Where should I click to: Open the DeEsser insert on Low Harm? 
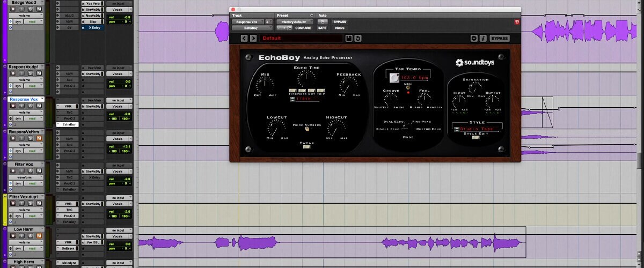point(68,248)
